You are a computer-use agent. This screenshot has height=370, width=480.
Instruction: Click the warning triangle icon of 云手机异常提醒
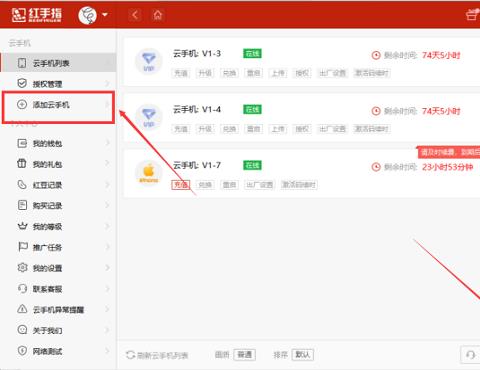22,309
